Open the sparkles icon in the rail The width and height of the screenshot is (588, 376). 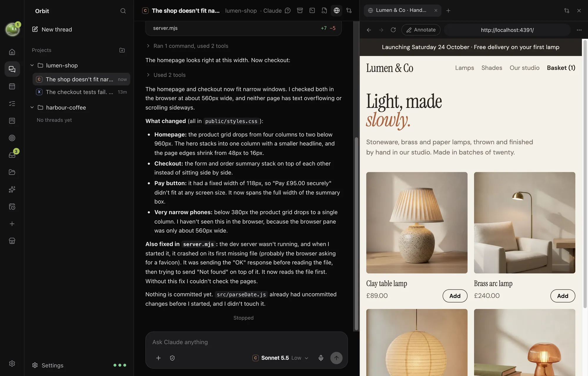12,189
